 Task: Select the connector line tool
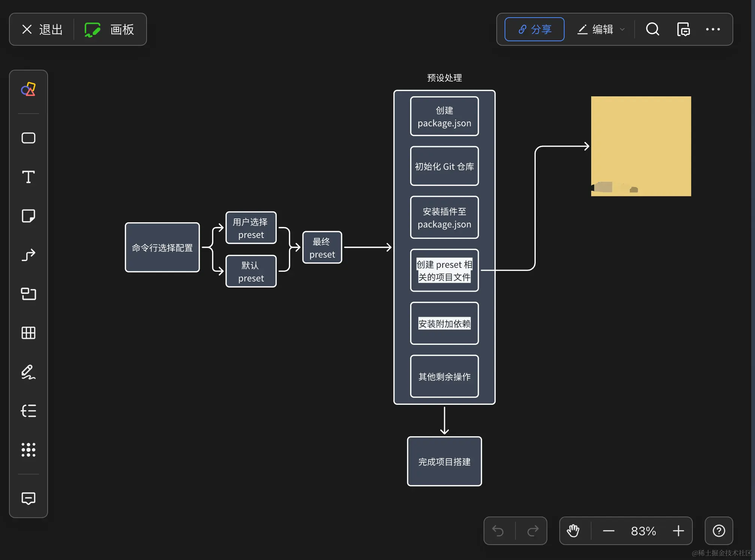(28, 255)
